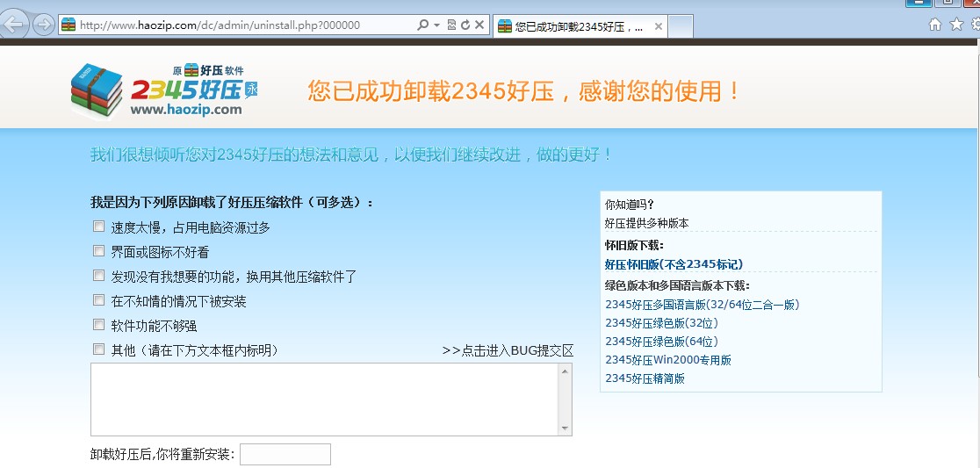Click the '卸载好压后,你将重新安装' input box
This screenshot has height=468, width=980.
click(285, 454)
